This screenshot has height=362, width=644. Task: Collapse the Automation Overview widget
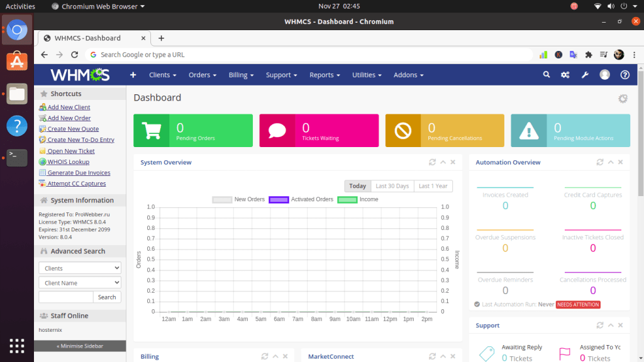tap(610, 162)
